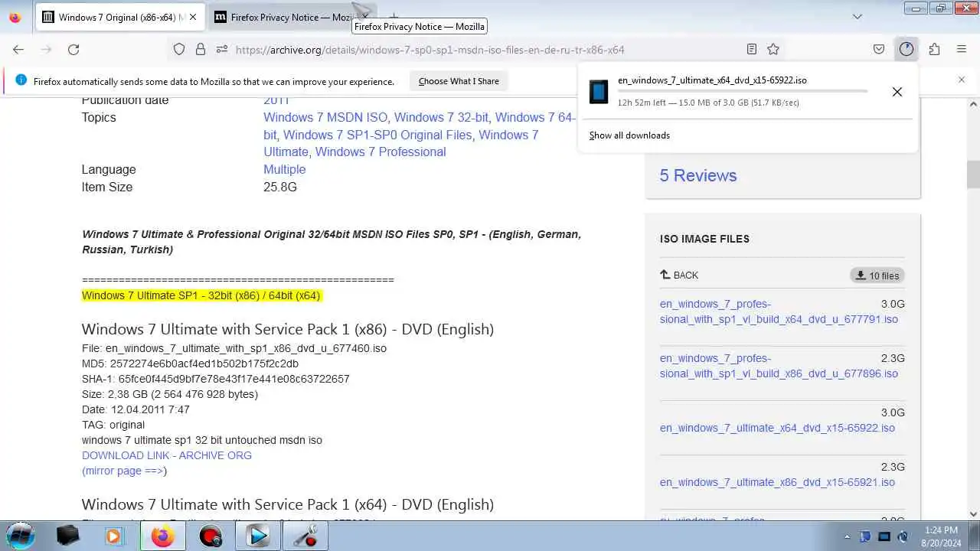Screen dimensions: 980x551
Task: Click the scrollbar down arrow
Action: coord(973,514)
